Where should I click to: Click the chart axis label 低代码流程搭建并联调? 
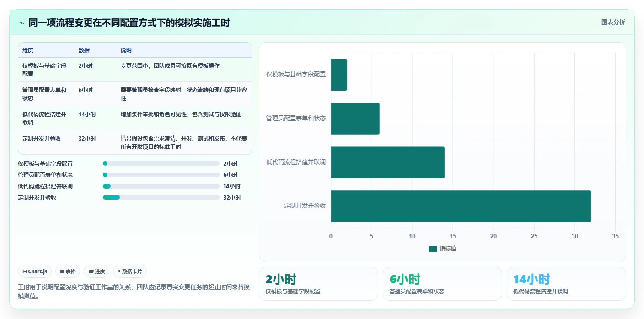[296, 162]
